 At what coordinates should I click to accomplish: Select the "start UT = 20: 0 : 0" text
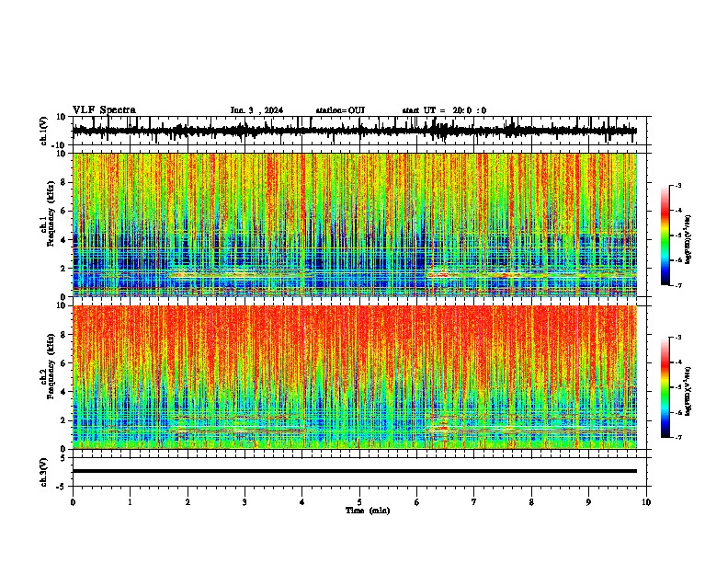click(x=444, y=110)
